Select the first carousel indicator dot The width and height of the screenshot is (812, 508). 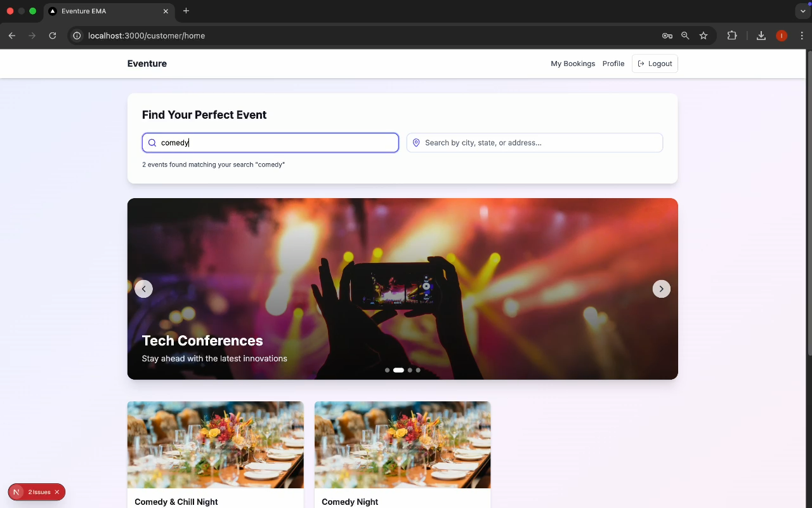pyautogui.click(x=387, y=370)
